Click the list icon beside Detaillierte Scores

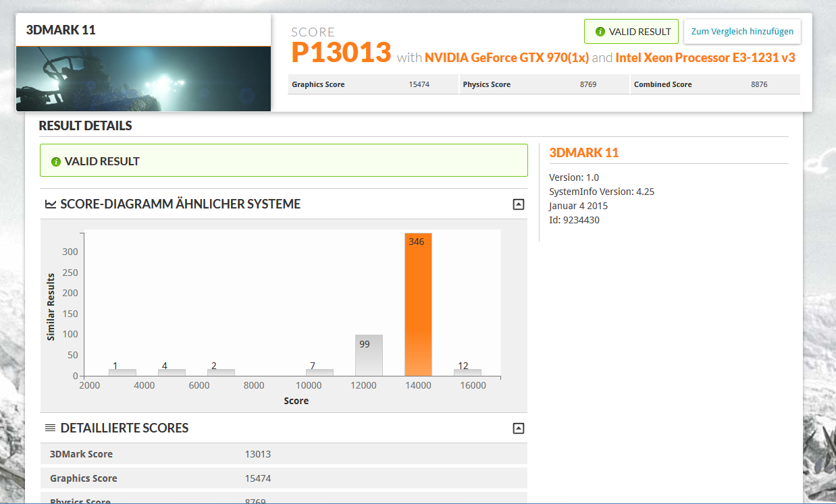51,428
